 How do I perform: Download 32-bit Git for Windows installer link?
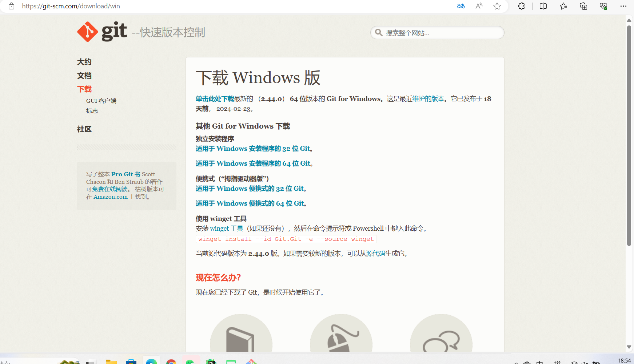[253, 149]
